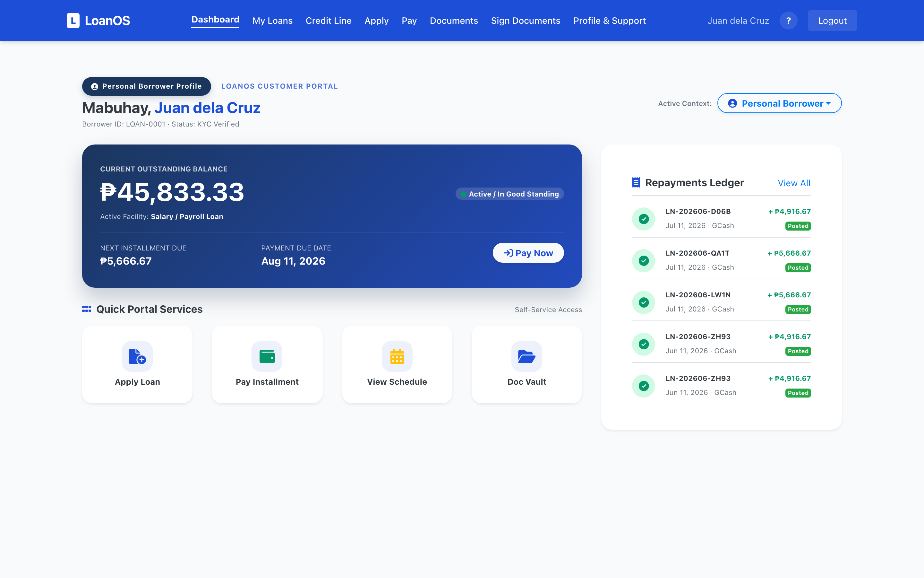Select ledger entry LN-202606-D06B
The image size is (924, 578).
tap(721, 219)
